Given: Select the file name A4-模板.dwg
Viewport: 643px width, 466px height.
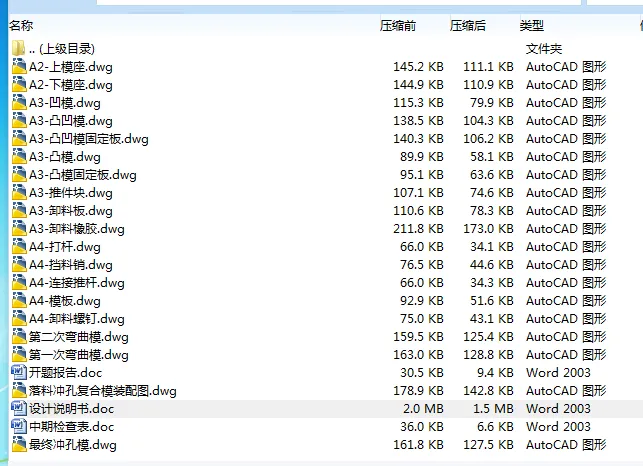Looking at the screenshot, I should coord(65,302).
